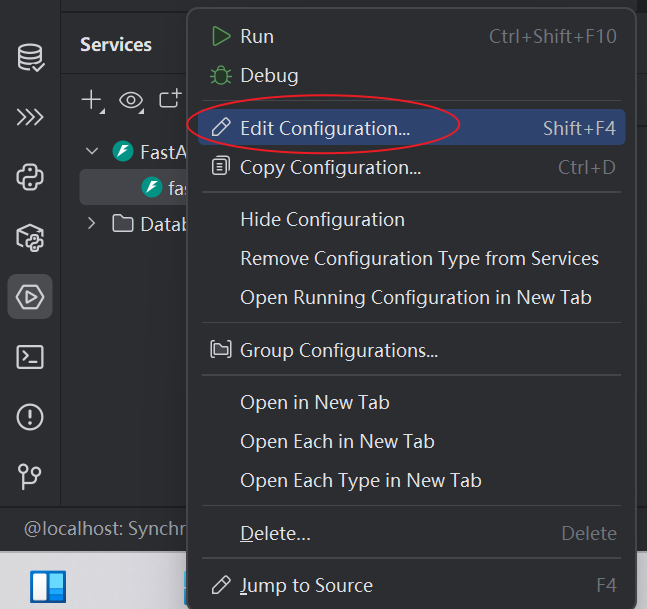Open the Problems tool window icon

click(x=30, y=417)
